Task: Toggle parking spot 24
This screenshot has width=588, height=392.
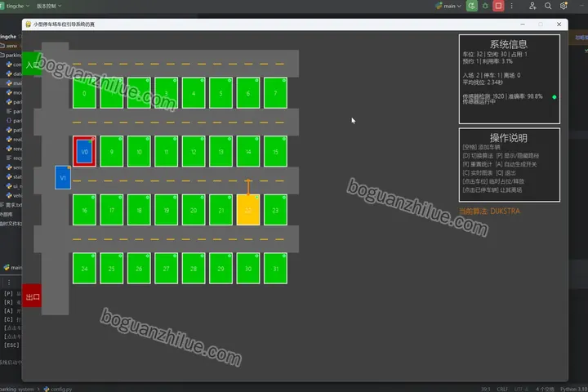Action: [x=84, y=269]
